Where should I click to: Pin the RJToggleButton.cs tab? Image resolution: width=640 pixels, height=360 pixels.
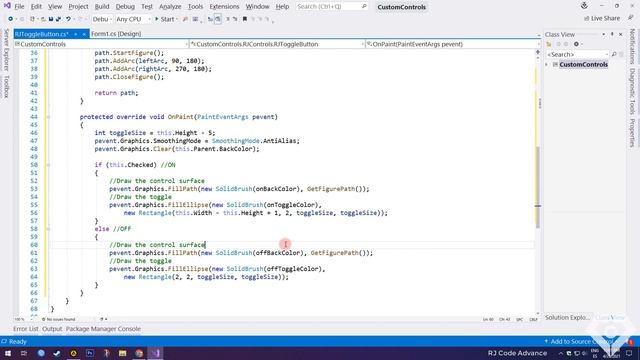coord(76,34)
